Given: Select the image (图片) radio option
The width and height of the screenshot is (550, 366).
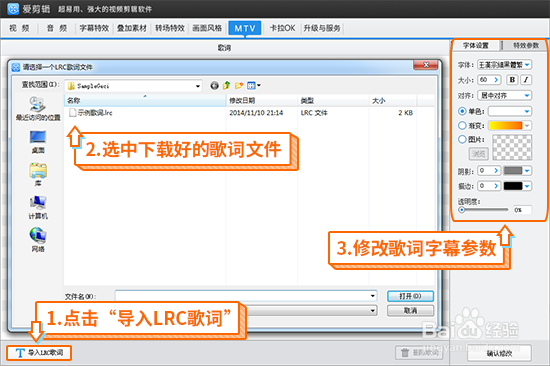Looking at the screenshot, I should (x=462, y=139).
